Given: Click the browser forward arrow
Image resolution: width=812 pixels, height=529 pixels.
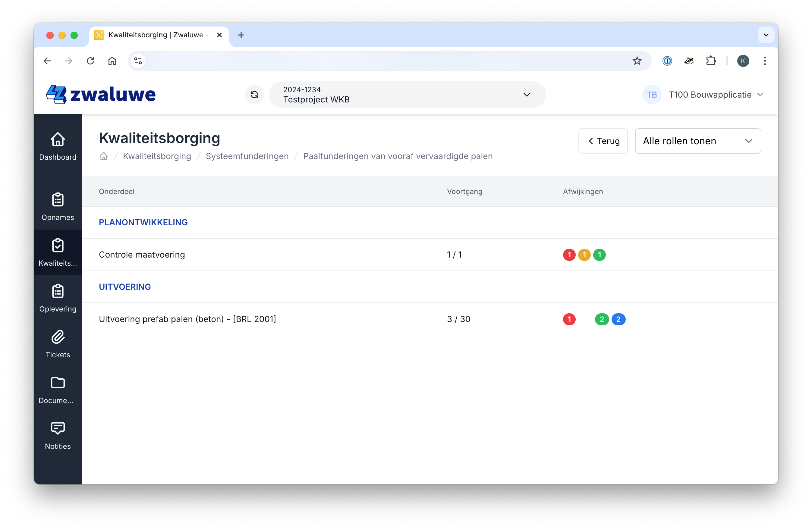Looking at the screenshot, I should pyautogui.click(x=69, y=61).
